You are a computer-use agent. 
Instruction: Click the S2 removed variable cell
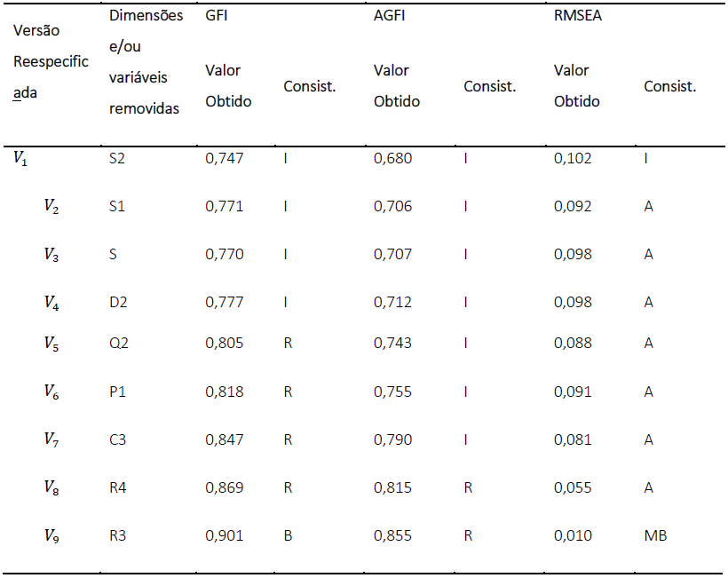[117, 159]
